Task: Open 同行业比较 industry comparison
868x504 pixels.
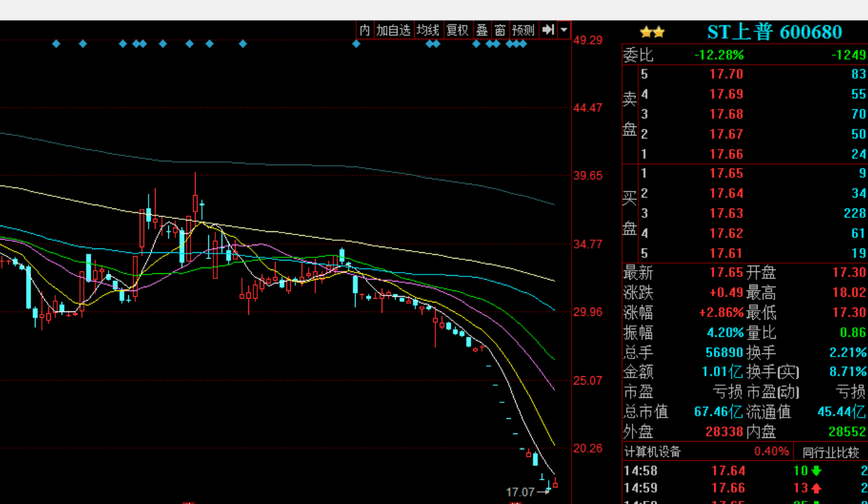Action: (831, 452)
